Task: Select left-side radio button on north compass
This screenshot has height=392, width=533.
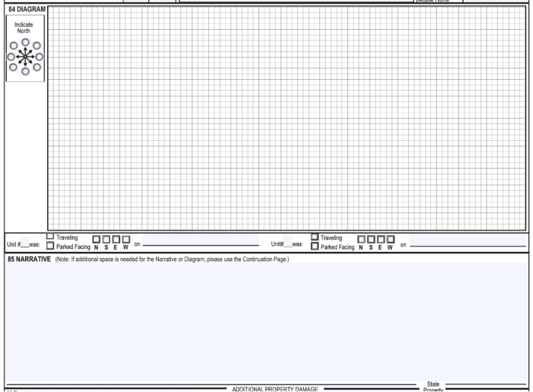Action: click(10, 56)
